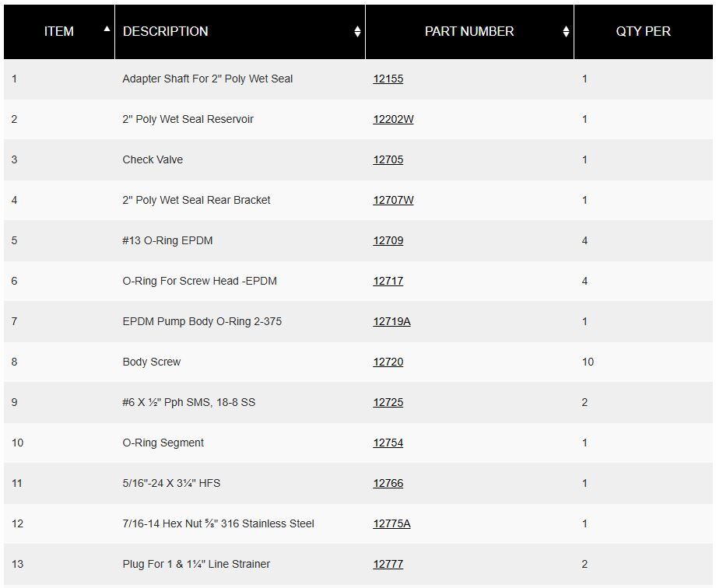Viewport: 716px width, 588px height.
Task: Click the sort arrow in ITEM header
Action: coord(107,29)
